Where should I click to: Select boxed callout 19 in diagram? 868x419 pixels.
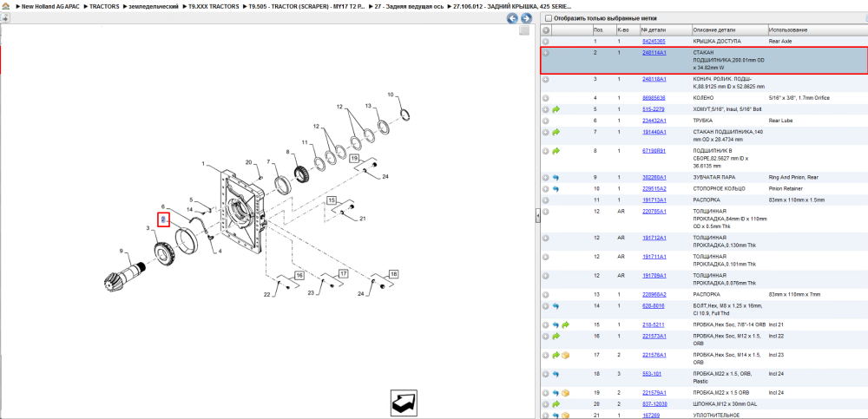tap(354, 159)
